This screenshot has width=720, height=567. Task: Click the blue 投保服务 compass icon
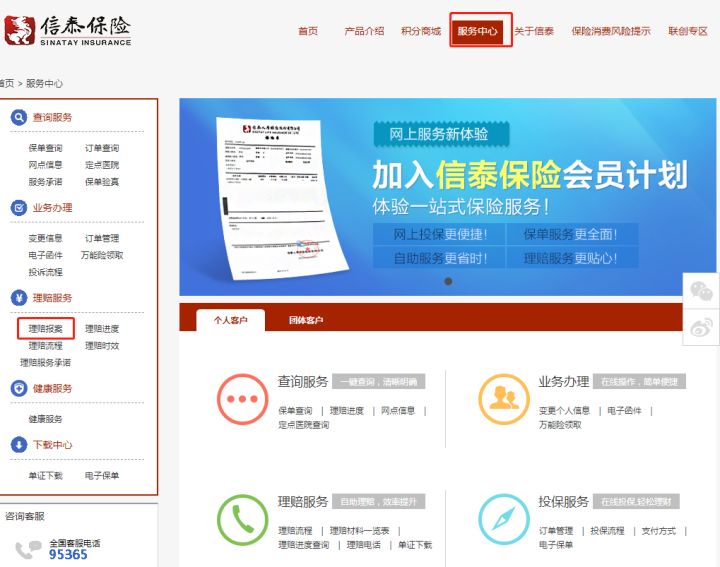pos(504,520)
